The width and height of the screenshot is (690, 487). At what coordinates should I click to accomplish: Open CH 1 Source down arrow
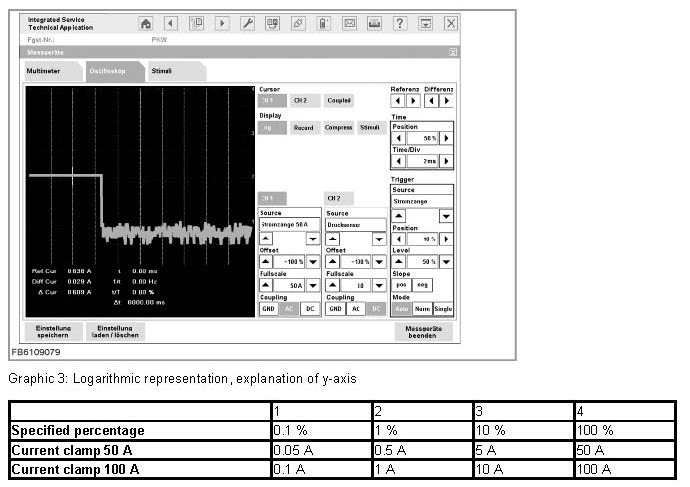[311, 238]
